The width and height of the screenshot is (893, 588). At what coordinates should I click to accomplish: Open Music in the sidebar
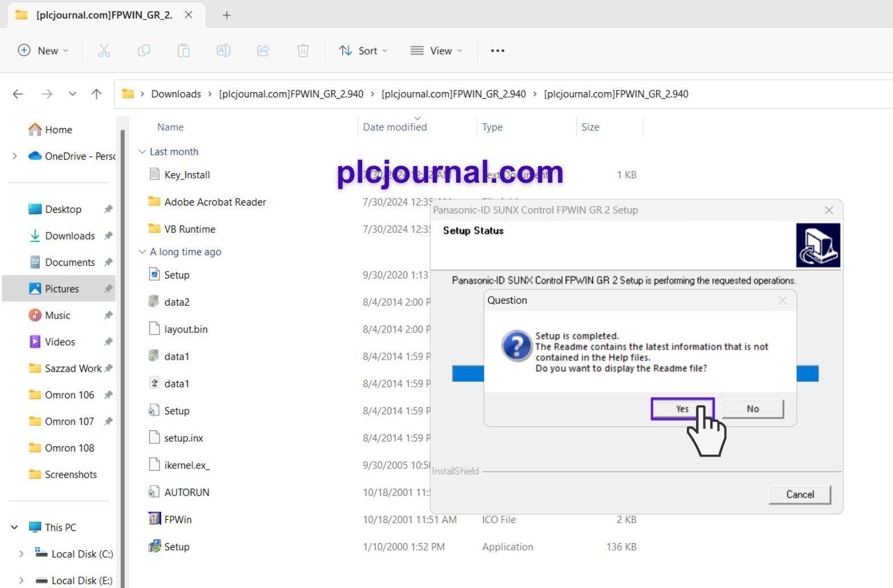coord(57,315)
